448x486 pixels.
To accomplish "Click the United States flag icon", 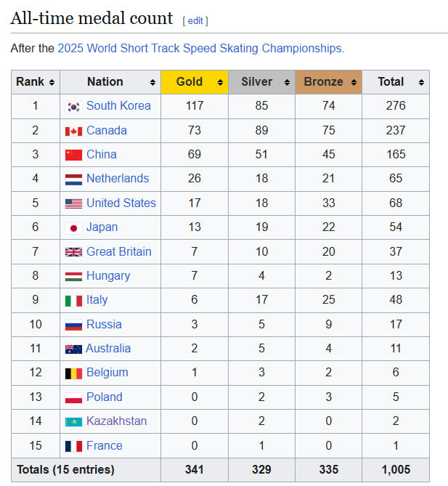I will [73, 203].
